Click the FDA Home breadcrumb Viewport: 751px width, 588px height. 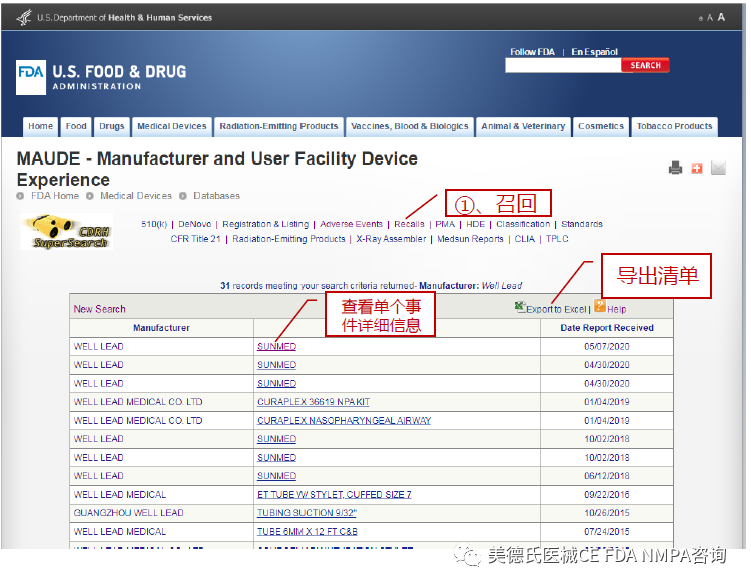point(54,196)
